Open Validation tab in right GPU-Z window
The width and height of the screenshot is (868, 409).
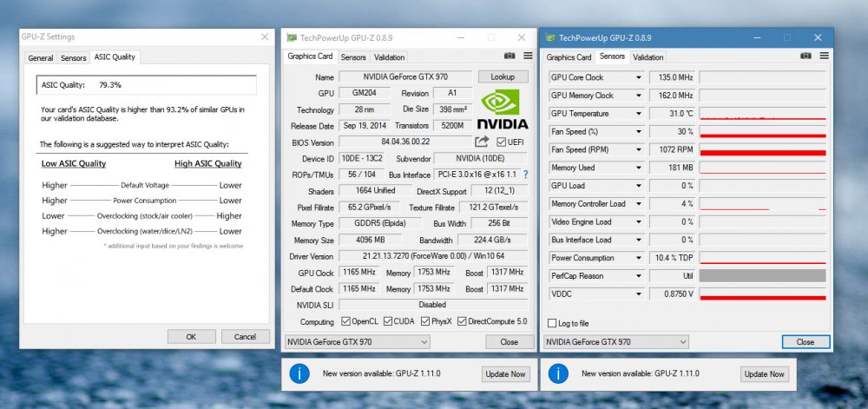coord(648,57)
